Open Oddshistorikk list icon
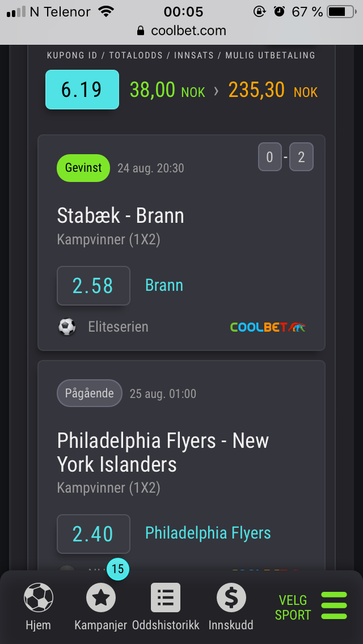 166,598
